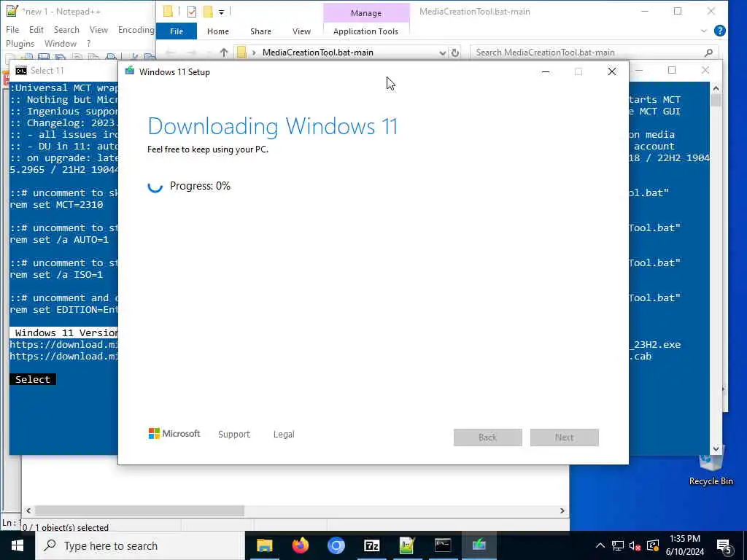This screenshot has height=560, width=747.
Task: Click the refresh icon beside the address bar
Action: coord(455,52)
